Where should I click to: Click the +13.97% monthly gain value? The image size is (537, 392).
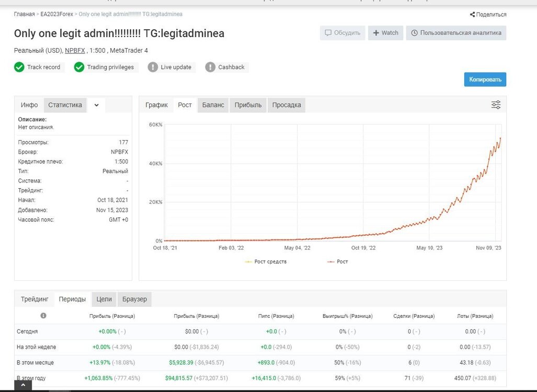100,363
